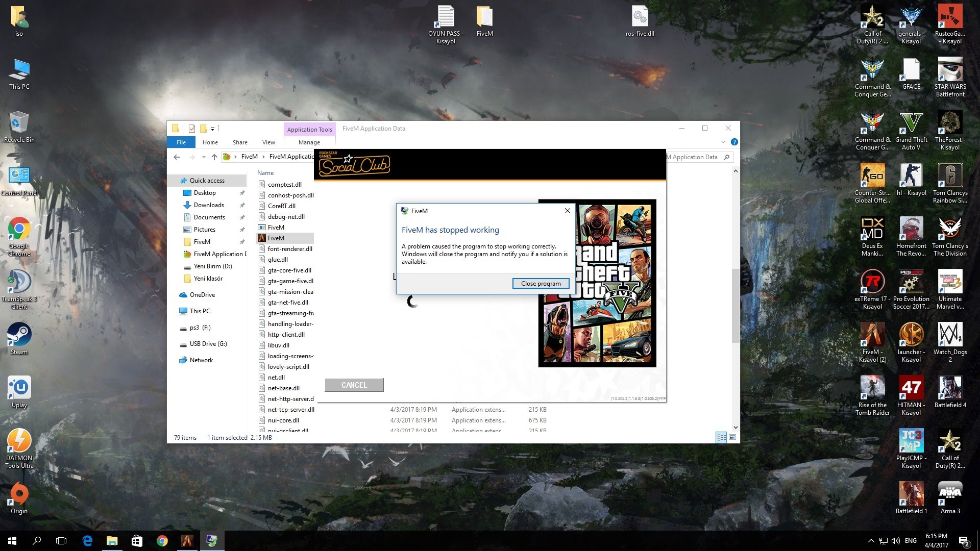Open Chrome from the taskbar
Viewport: 980px width, 551px height.
tap(162, 541)
